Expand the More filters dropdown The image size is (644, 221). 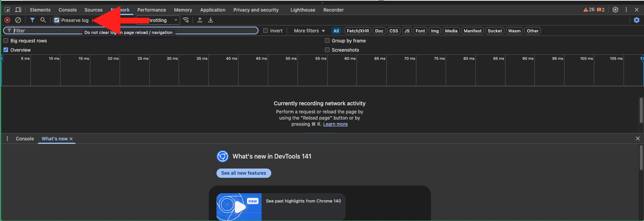[x=309, y=31]
